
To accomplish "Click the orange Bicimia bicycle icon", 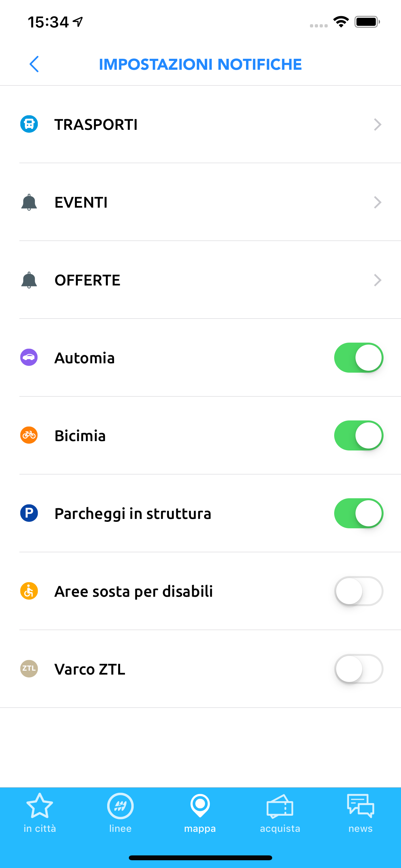I will point(29,435).
